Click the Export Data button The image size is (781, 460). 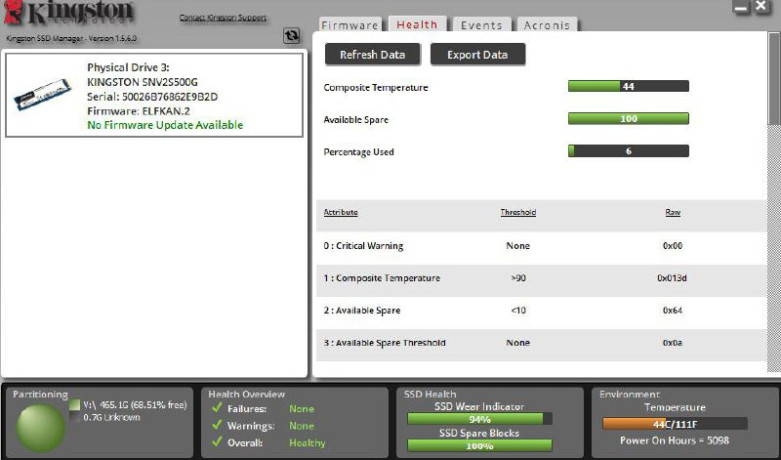pyautogui.click(x=477, y=55)
